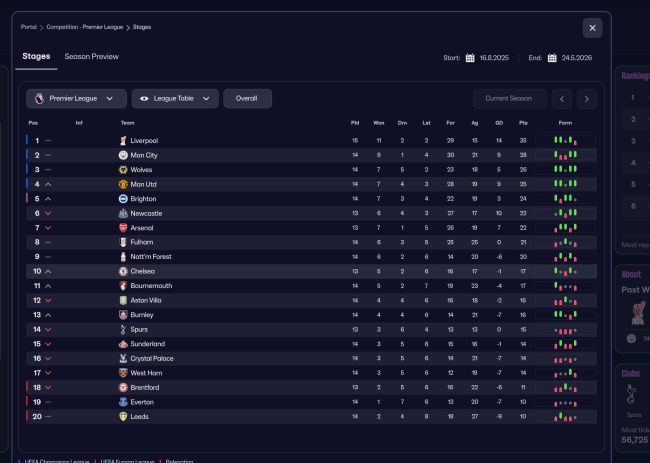Click the Everton club crest icon

[x=123, y=402]
